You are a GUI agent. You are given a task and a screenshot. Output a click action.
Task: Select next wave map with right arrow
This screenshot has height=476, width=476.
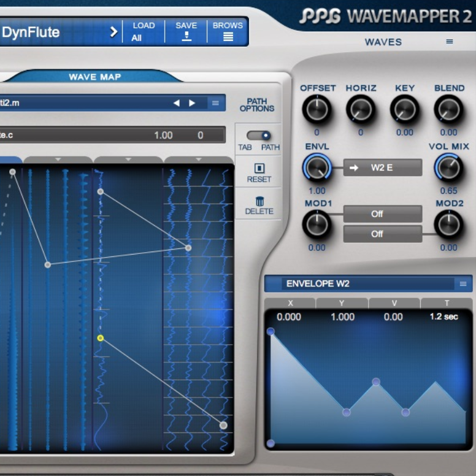click(x=192, y=103)
